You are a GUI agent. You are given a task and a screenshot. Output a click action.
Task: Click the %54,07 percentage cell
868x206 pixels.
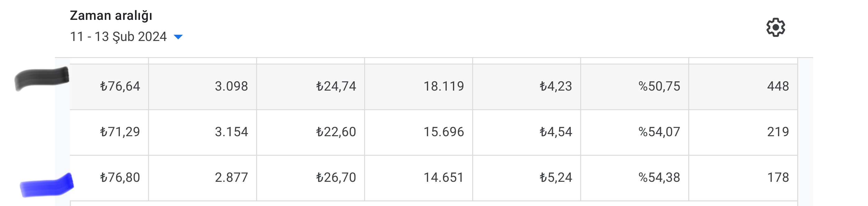(x=635, y=132)
